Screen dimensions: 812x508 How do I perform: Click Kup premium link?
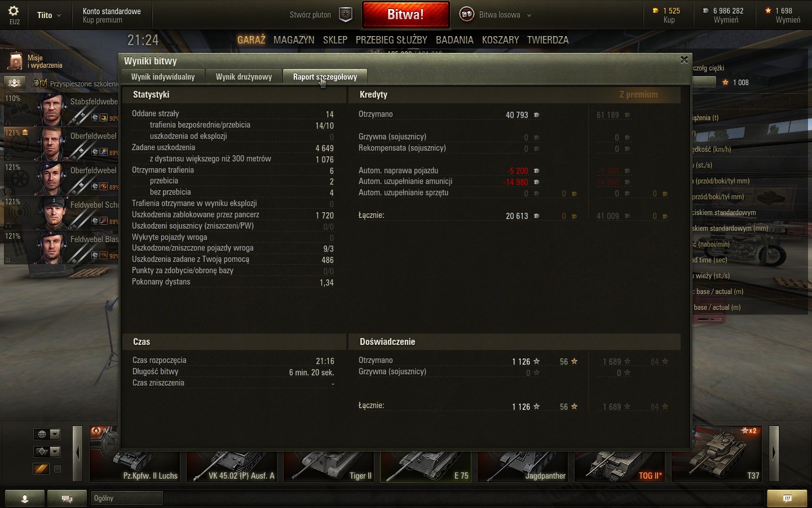pyautogui.click(x=102, y=20)
